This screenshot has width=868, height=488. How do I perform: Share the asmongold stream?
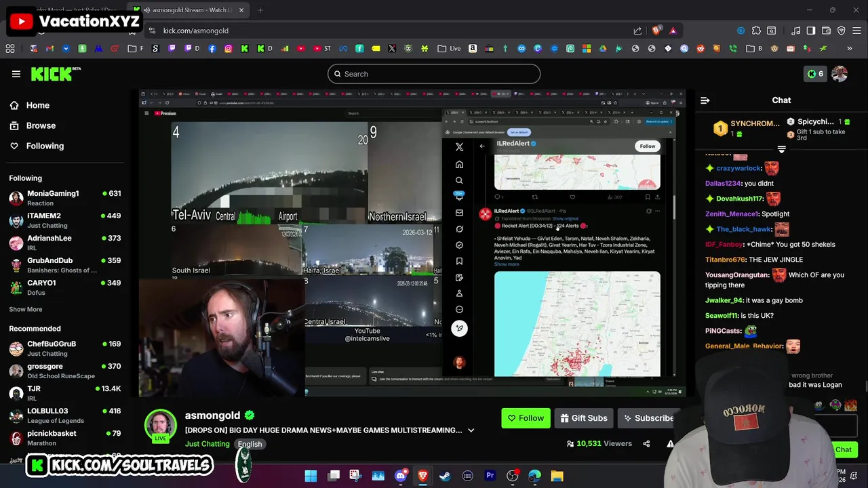(646, 444)
